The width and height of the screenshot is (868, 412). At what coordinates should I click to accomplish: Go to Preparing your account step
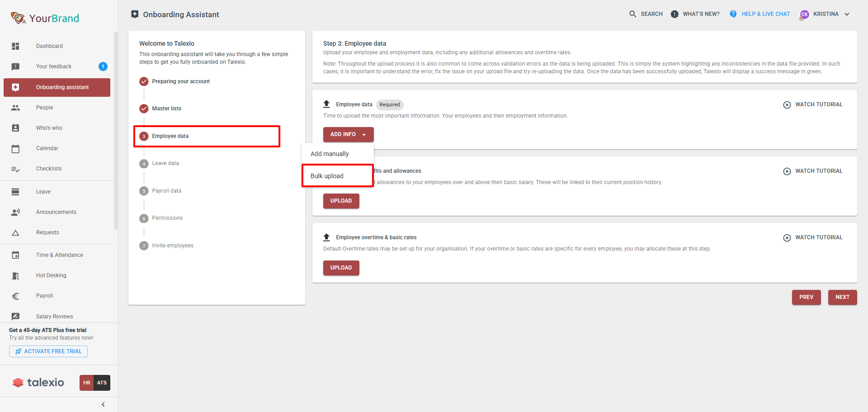click(x=175, y=81)
